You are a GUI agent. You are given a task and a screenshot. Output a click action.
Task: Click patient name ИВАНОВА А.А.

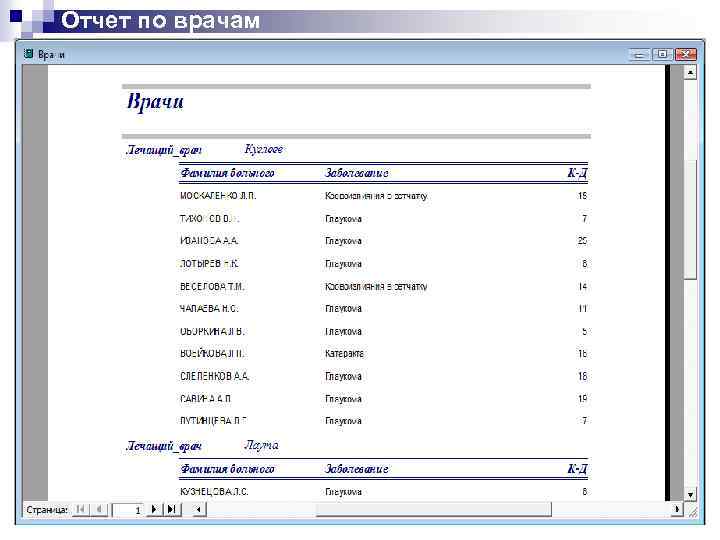tap(209, 241)
